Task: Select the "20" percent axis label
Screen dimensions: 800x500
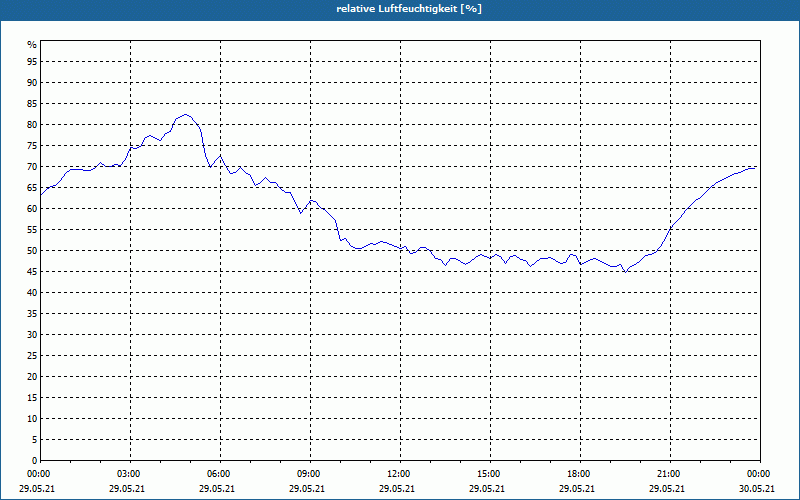Action: tap(32, 377)
